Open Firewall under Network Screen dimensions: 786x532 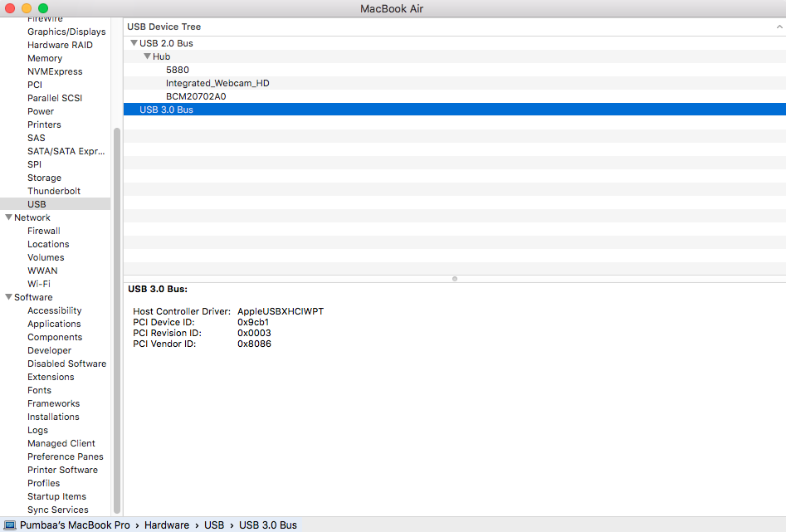tap(44, 231)
